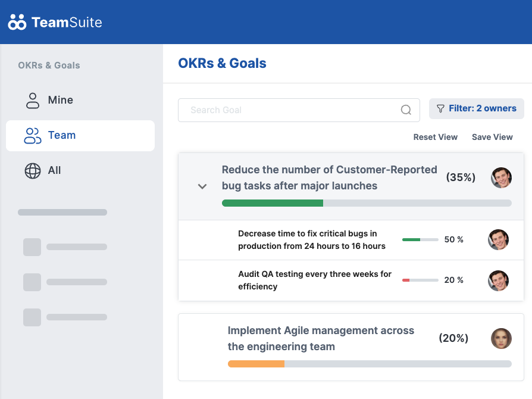Open Implement Agile management goal
Image resolution: width=532 pixels, height=399 pixels.
[x=321, y=338]
